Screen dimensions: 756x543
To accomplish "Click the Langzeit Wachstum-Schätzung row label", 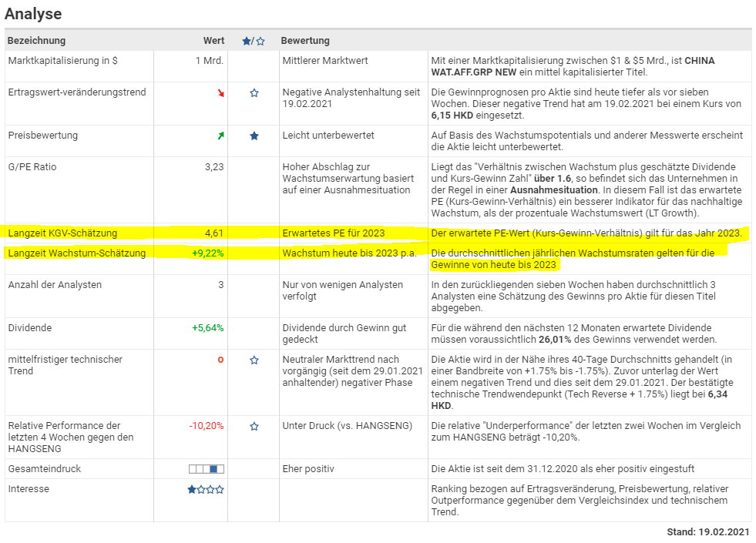I will point(76,253).
